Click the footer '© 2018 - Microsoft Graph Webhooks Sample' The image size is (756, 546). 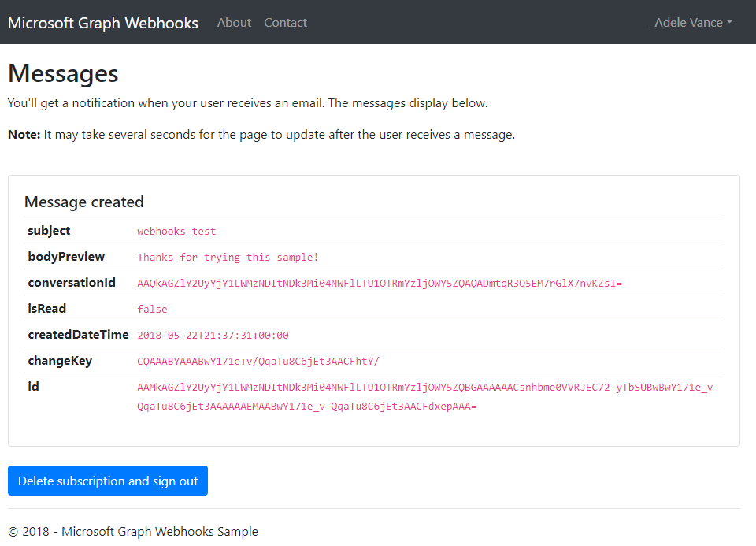tap(133, 532)
